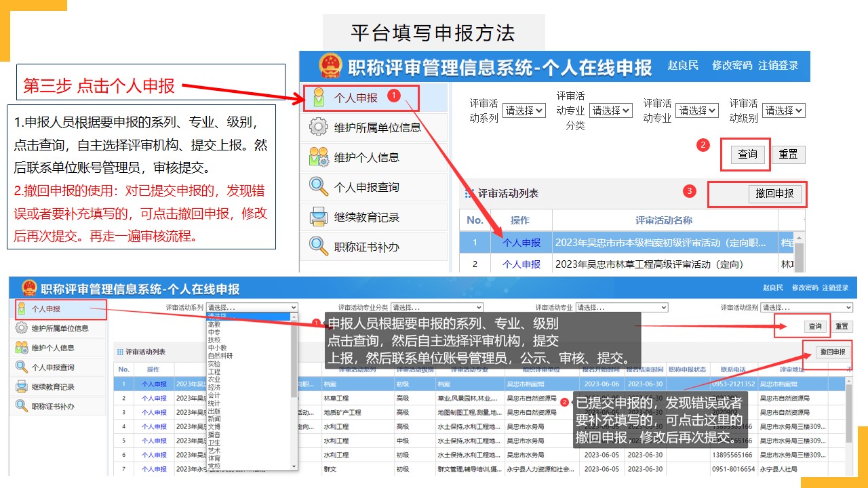Click the printer icon next to 继续教育记录 in the larger menu
The height and width of the screenshot is (488, 868).
(318, 217)
